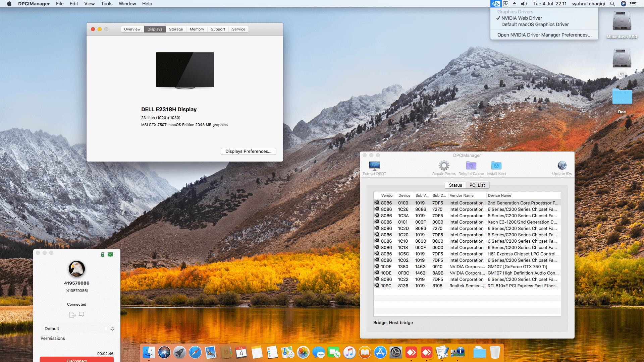Click the Update IDs globe icon
Image resolution: width=644 pixels, height=362 pixels.
click(562, 166)
